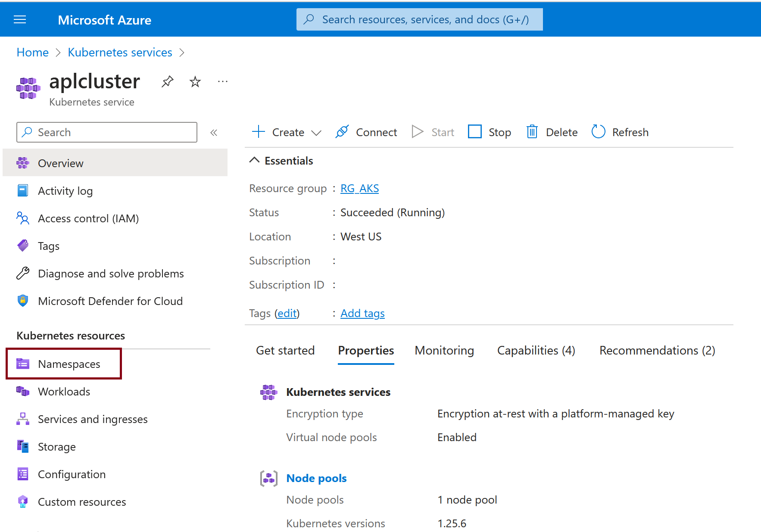Image resolution: width=761 pixels, height=532 pixels.
Task: Mark aplcluster as favorite star
Action: coord(195,81)
